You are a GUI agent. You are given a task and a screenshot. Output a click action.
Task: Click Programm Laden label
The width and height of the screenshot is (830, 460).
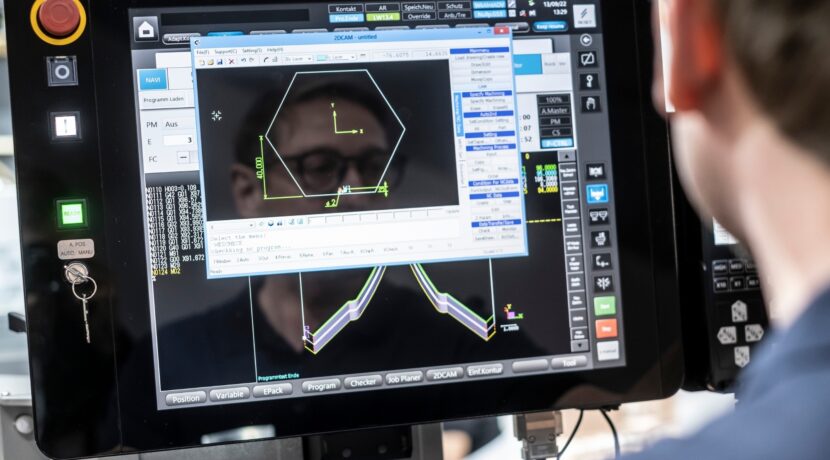coord(164,99)
